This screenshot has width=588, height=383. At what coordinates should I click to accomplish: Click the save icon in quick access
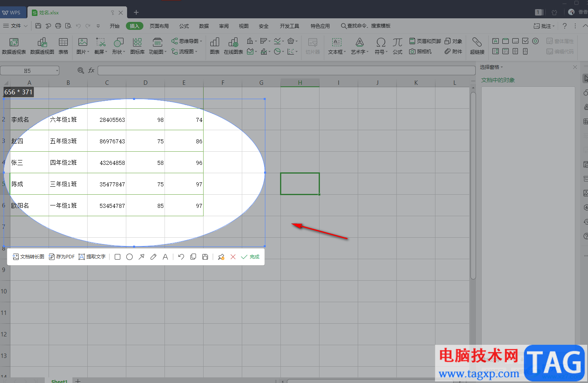(38, 26)
